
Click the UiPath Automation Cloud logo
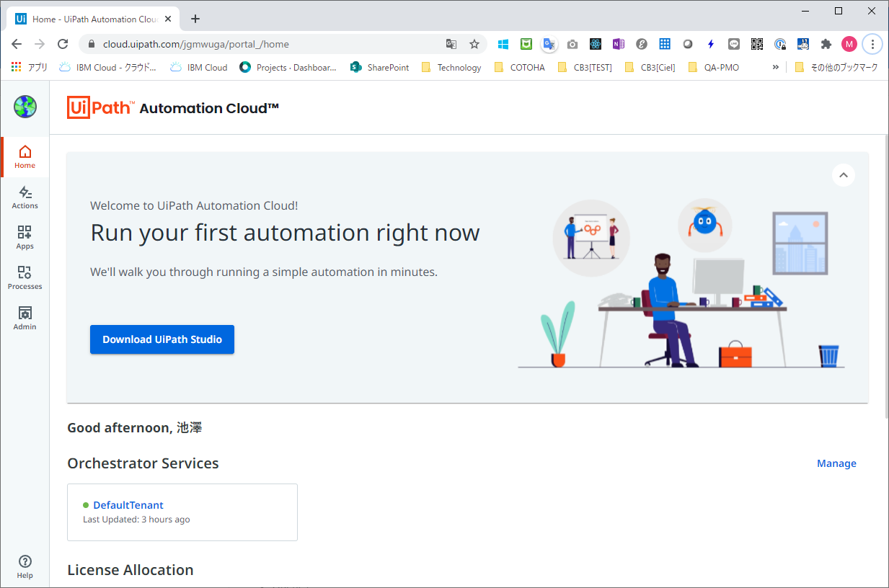173,107
